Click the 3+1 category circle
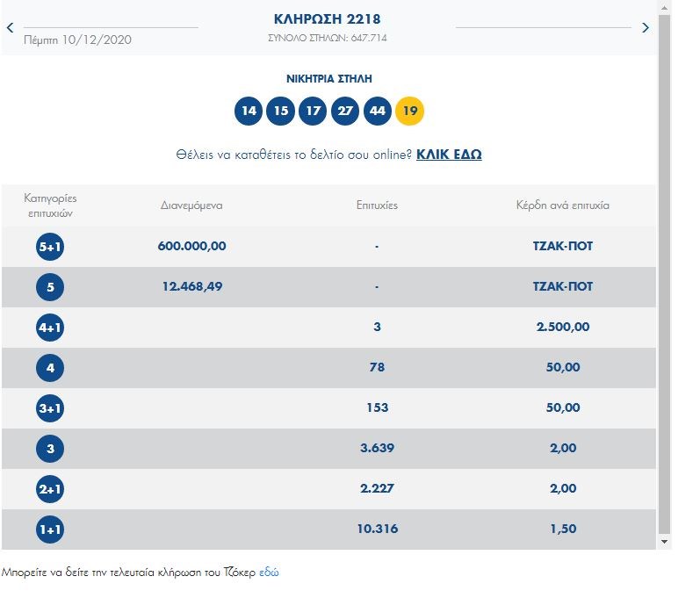The height and width of the screenshot is (598, 700). tap(50, 408)
